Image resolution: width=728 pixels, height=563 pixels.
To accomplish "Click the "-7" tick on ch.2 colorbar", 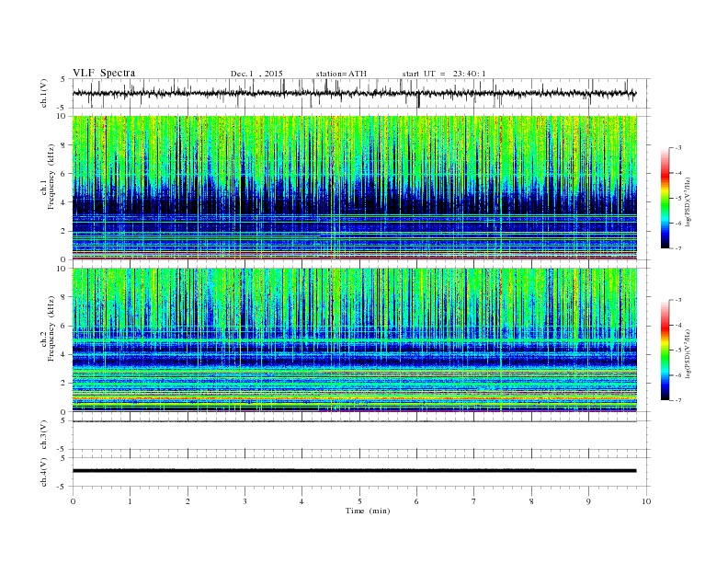I will tap(677, 400).
